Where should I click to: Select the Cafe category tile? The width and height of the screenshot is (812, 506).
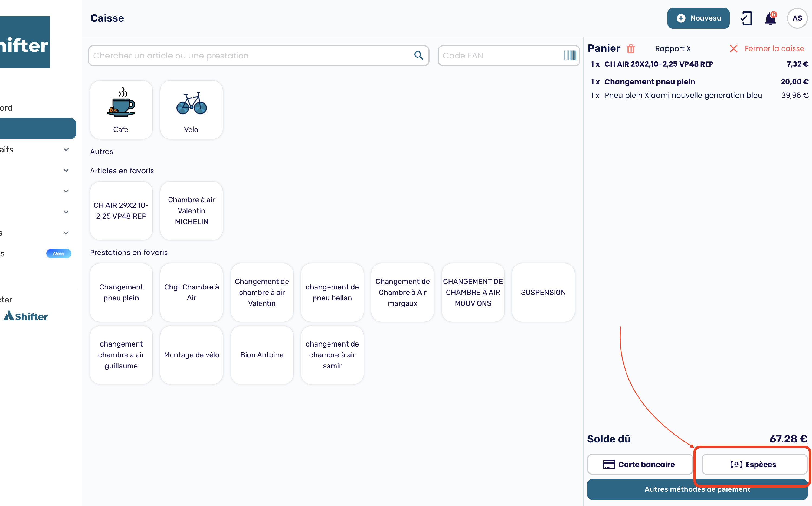121,109
